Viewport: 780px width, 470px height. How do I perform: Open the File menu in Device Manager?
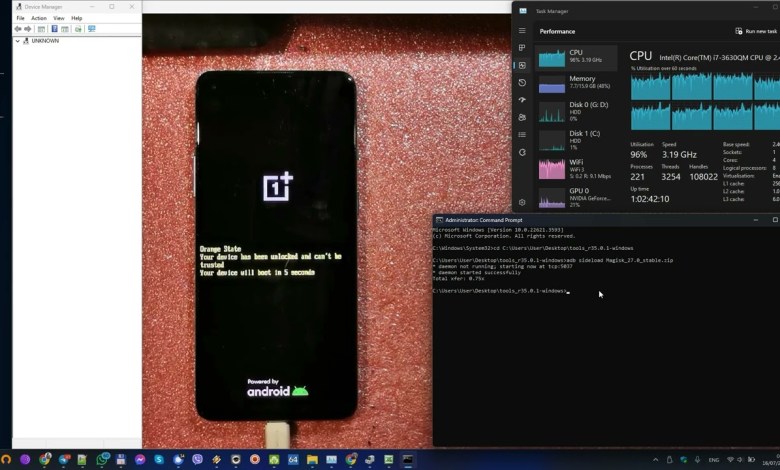[x=20, y=18]
